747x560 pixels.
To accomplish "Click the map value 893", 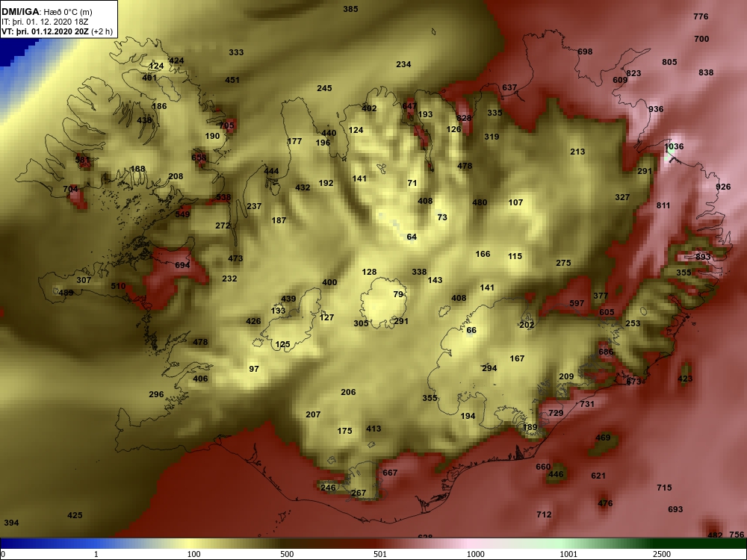I will 703,257.
